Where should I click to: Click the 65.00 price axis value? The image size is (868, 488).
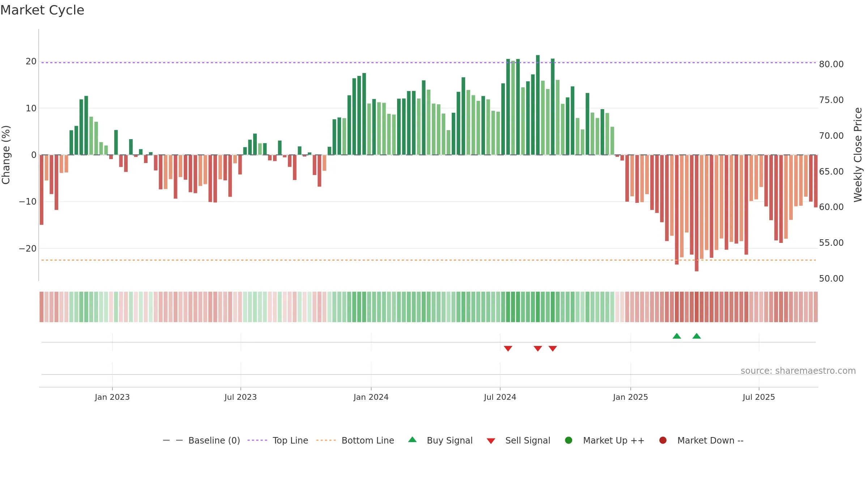tap(831, 172)
